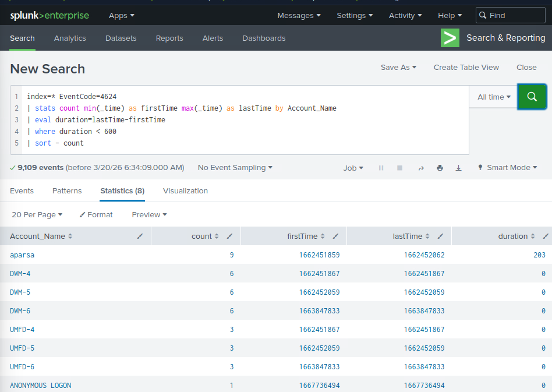552x392 pixels.
Task: Sort the table by lastTime column
Action: click(x=411, y=236)
